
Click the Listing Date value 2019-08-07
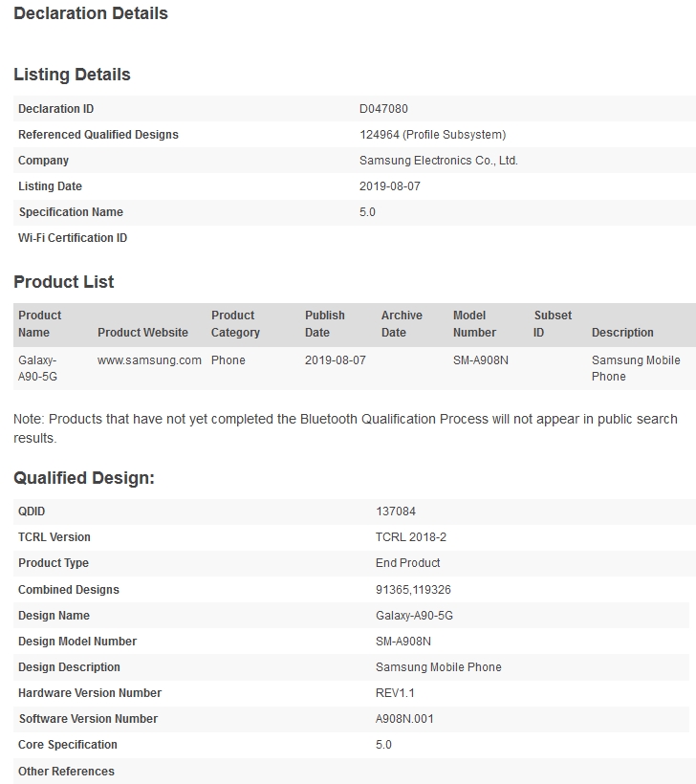(x=389, y=186)
